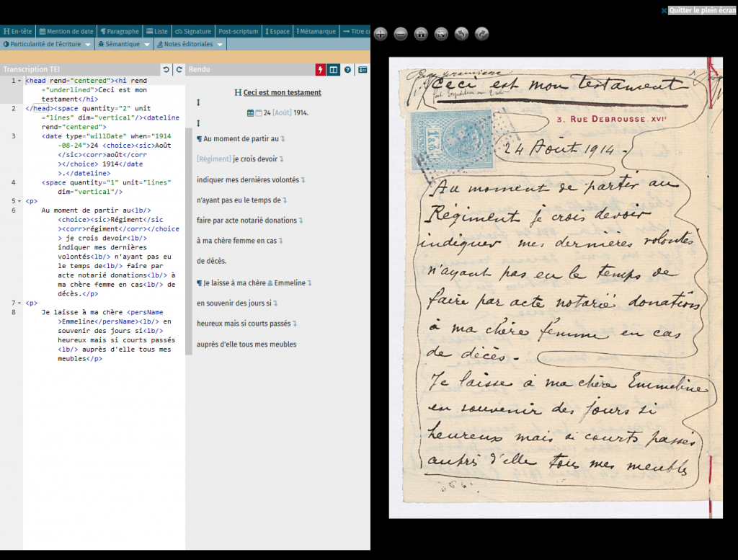Image resolution: width=738 pixels, height=560 pixels.
Task: Collapse code fold at line 5
Action: tap(19, 201)
